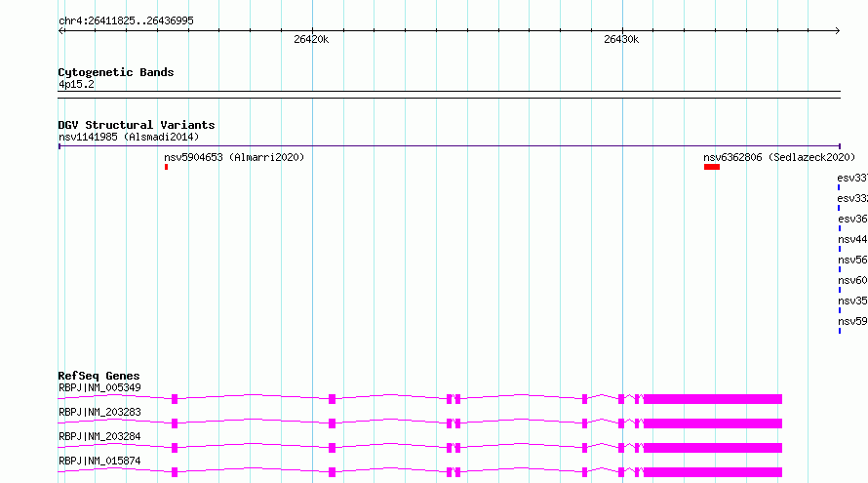This screenshot has height=483, width=868.
Task: Click the blue marker under nsv59 label
Action: [x=839, y=331]
